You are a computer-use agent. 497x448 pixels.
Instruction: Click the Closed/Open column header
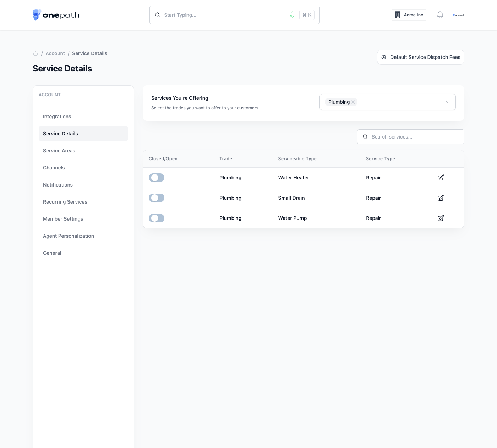(x=163, y=159)
